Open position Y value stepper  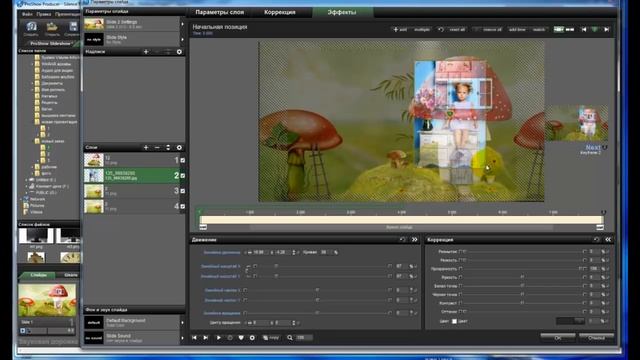(293, 252)
